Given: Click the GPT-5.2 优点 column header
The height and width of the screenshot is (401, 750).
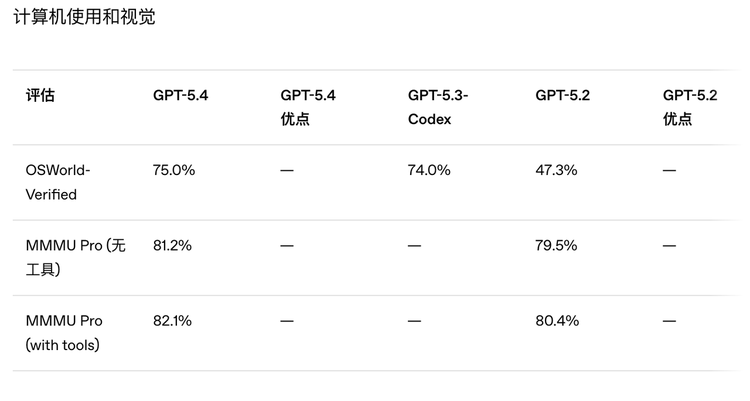Looking at the screenshot, I should [690, 107].
